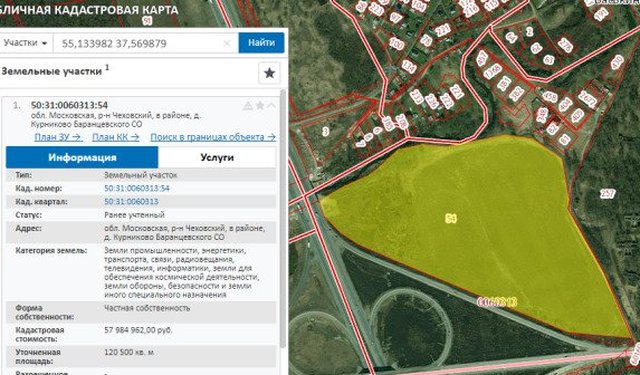Viewport: 640px width, 375px height.
Task: Click the warning triangle icon on result 1
Action: coord(248,106)
